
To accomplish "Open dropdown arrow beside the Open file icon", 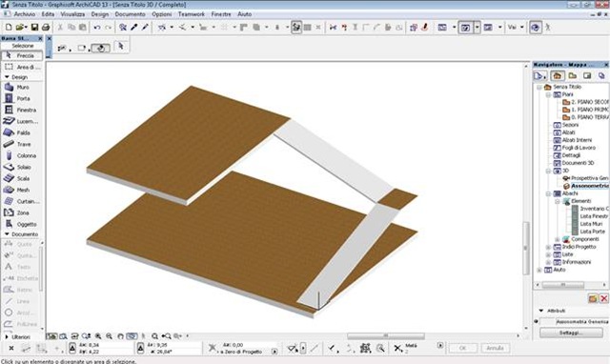I will click(x=26, y=28).
